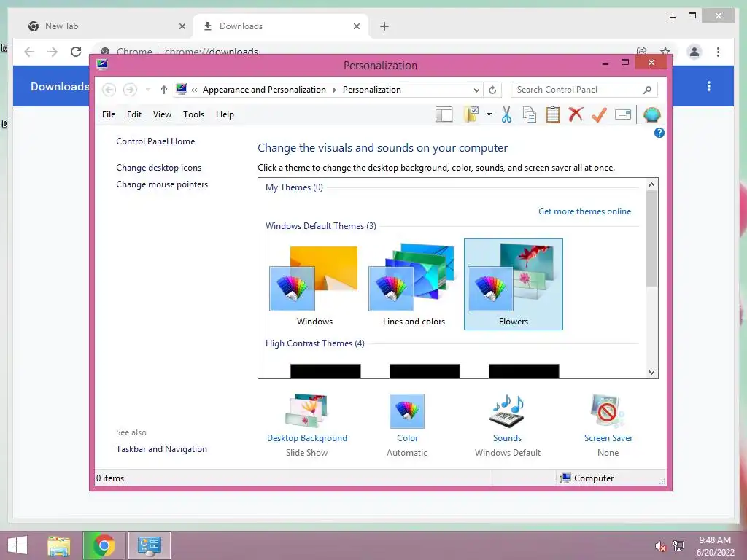Viewport: 747px width, 560px height.
Task: Click the Cut scissors toolbar icon
Action: point(506,114)
